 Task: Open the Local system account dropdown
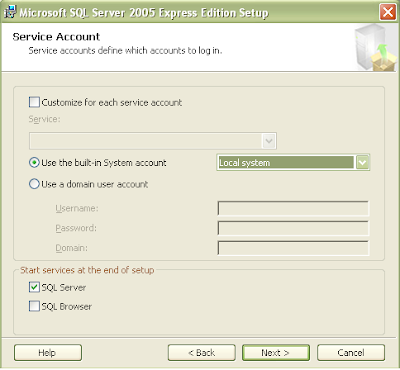363,163
